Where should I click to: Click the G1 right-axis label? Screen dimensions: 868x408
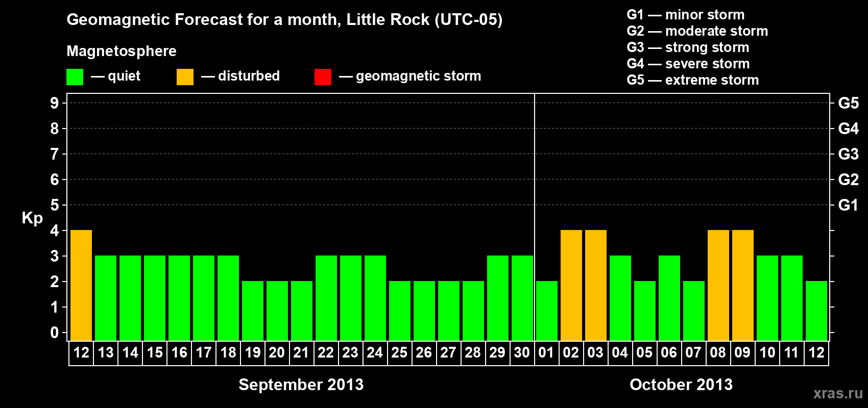[849, 205]
